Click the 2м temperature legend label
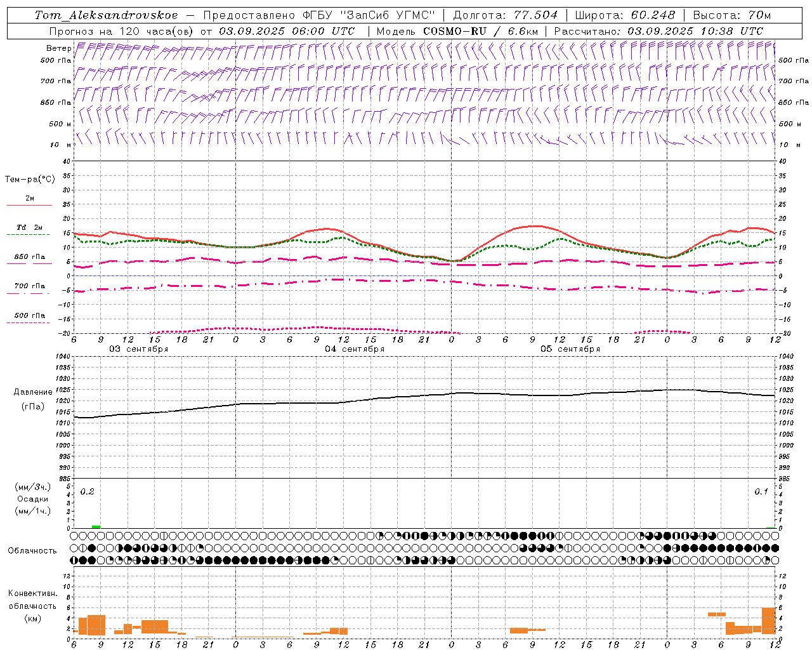This screenshot has width=812, height=650. click(x=30, y=198)
